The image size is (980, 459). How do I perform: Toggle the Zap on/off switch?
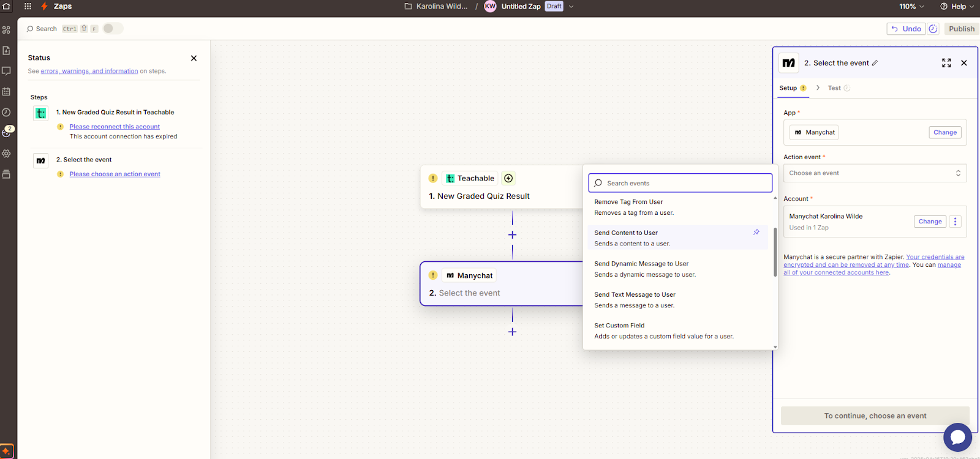point(113,28)
